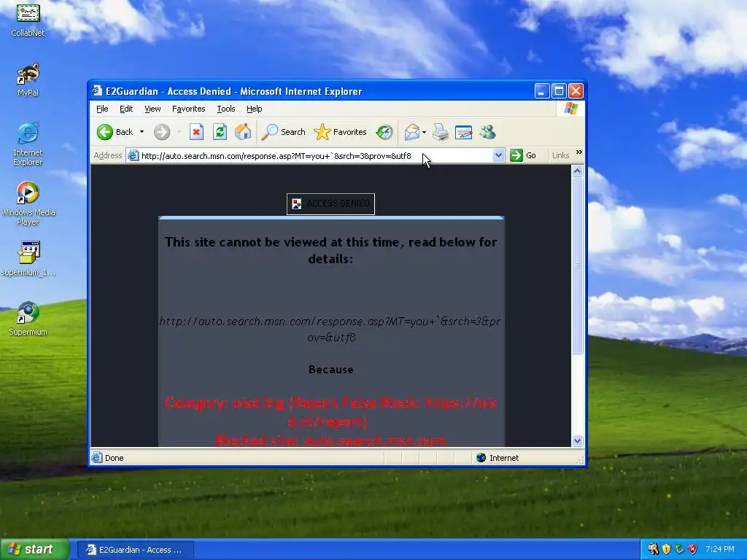The width and height of the screenshot is (747, 560).
Task: Print the page using the printer icon
Action: pyautogui.click(x=441, y=132)
